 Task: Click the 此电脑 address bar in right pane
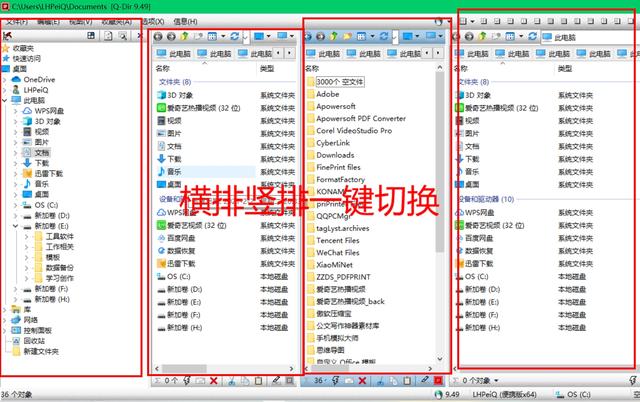[x=588, y=38]
